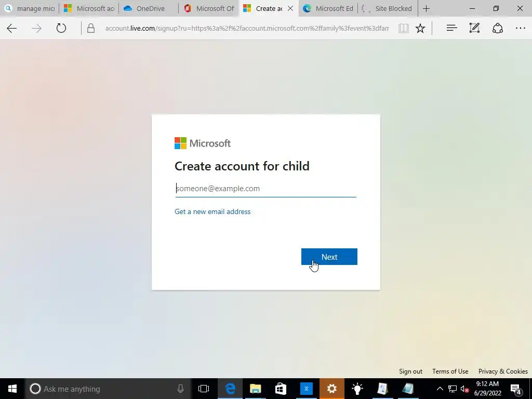The image size is (532, 399).
Task: Click the Edge icon on the taskbar
Action: tap(230, 389)
